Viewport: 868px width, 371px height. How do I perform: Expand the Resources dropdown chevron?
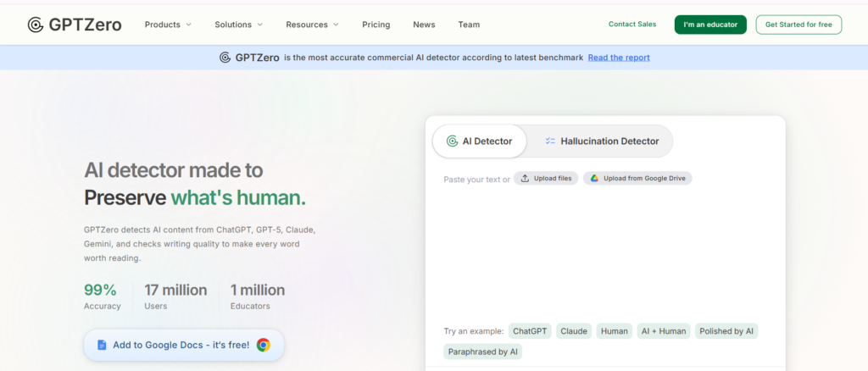[336, 25]
